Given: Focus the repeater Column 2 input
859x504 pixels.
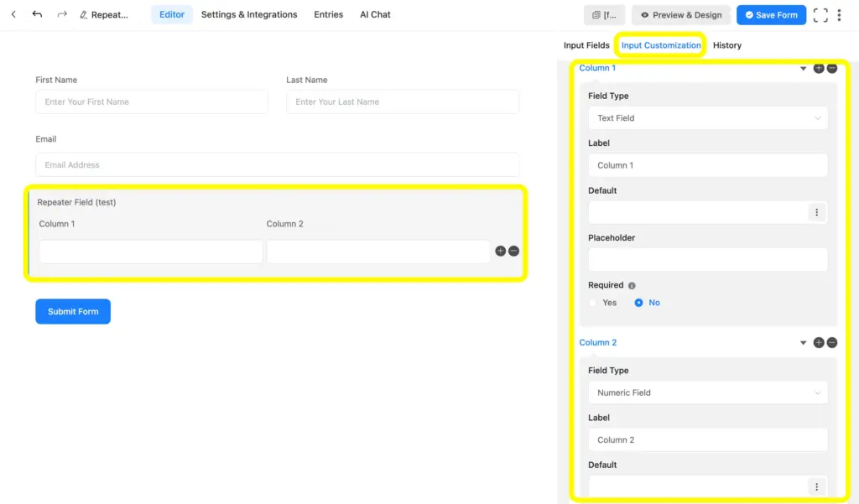Looking at the screenshot, I should tap(378, 252).
